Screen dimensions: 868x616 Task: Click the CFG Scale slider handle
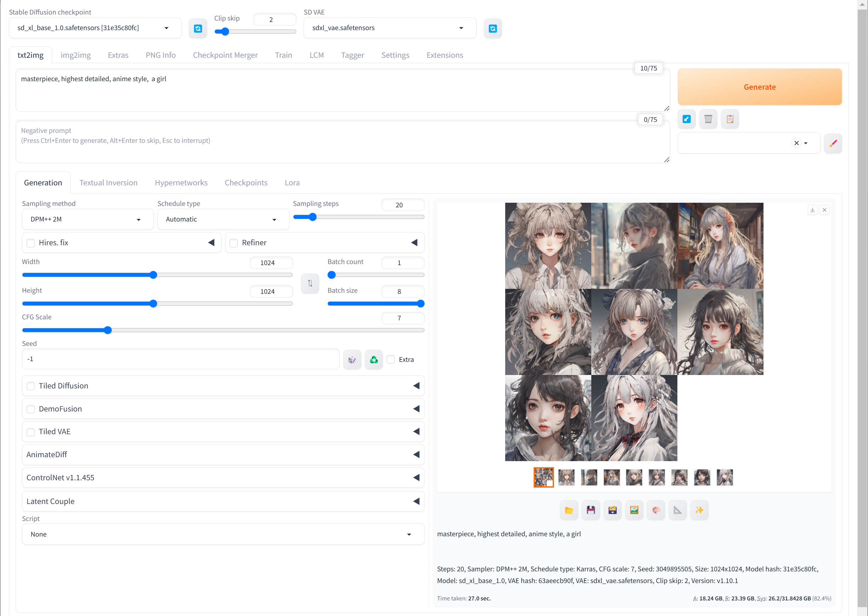pos(108,330)
